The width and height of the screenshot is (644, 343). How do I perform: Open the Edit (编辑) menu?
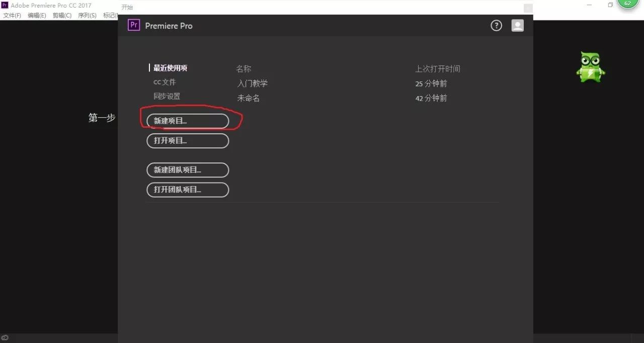coord(37,16)
